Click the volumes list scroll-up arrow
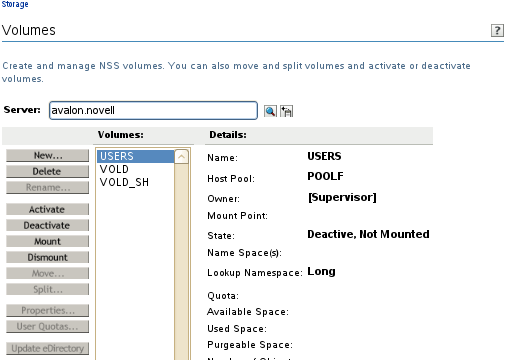Viewport: 505px width, 360px height. point(181,157)
